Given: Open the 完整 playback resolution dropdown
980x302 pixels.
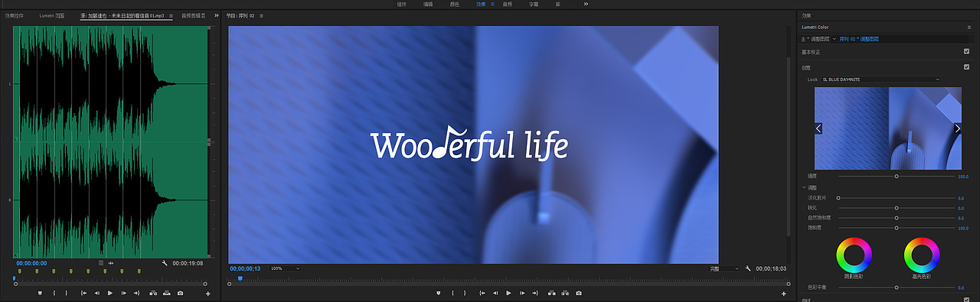Looking at the screenshot, I should tap(724, 268).
